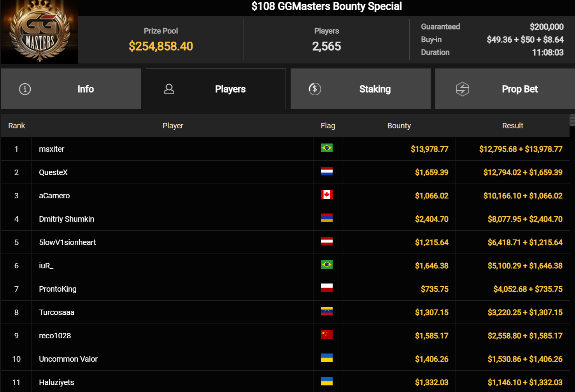Click result $6,418.71 + $1,215.64
Viewport: 575px width, 392px height.
coord(525,242)
